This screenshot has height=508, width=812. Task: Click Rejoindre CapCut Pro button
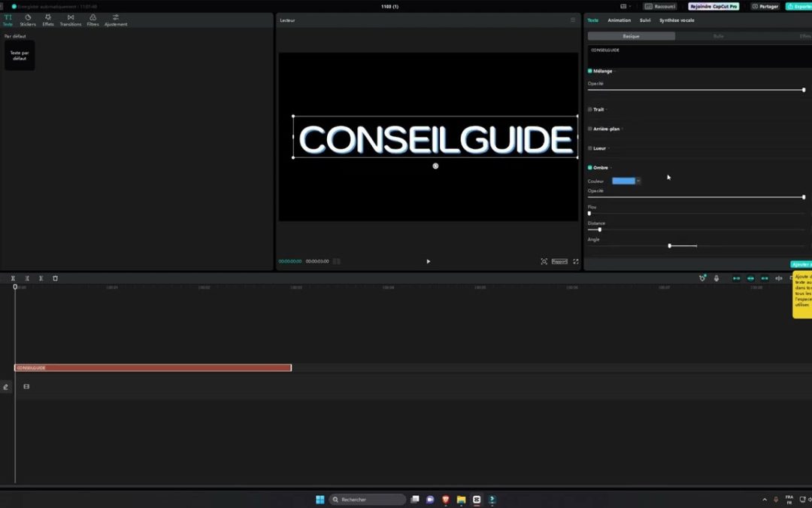[x=714, y=6]
